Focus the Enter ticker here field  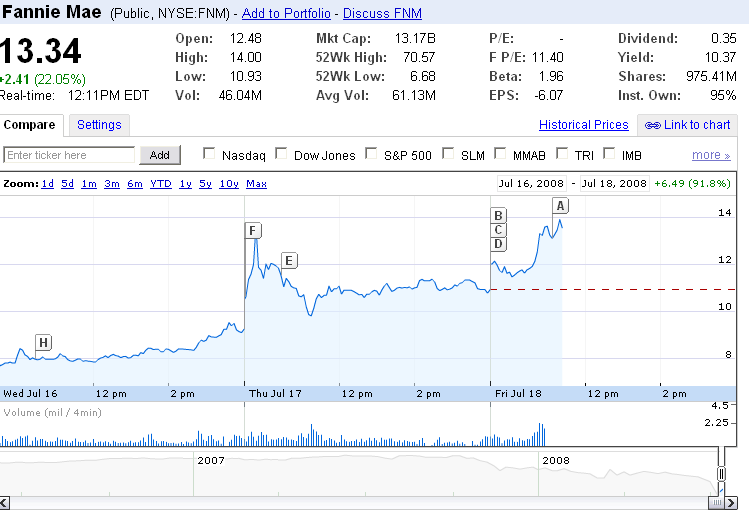69,155
